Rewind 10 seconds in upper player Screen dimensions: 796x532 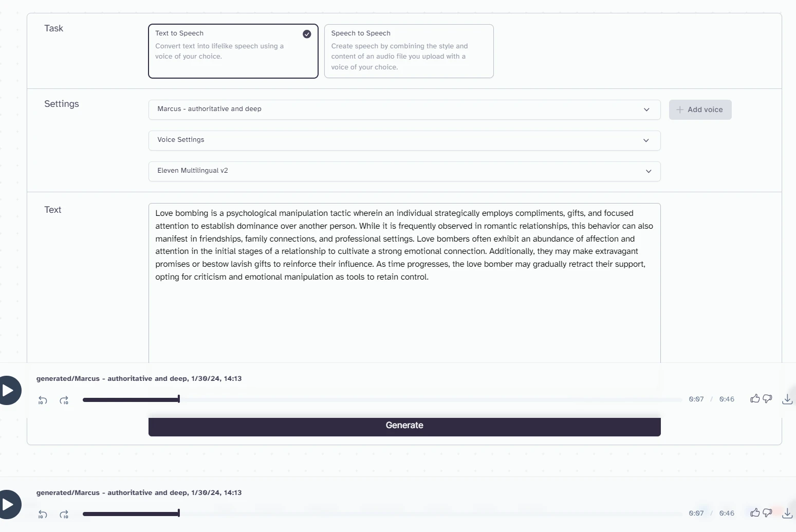point(43,400)
